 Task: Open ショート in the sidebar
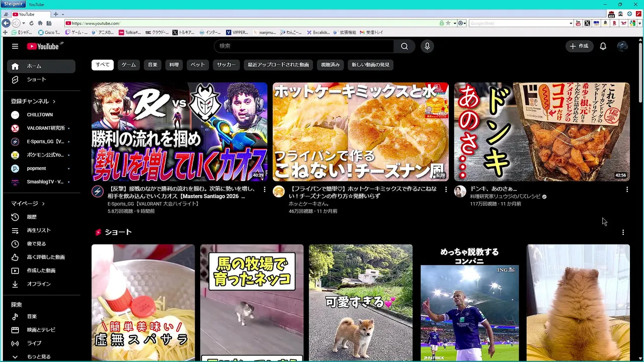41,79
